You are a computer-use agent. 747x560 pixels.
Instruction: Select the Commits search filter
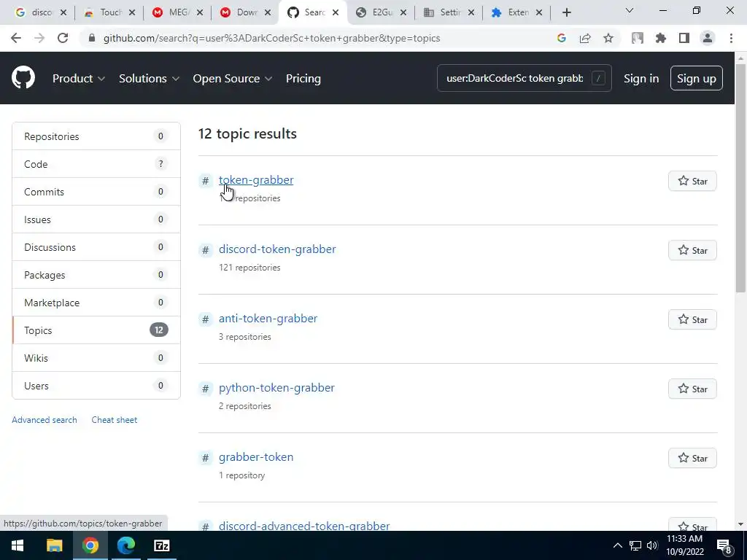coord(96,192)
